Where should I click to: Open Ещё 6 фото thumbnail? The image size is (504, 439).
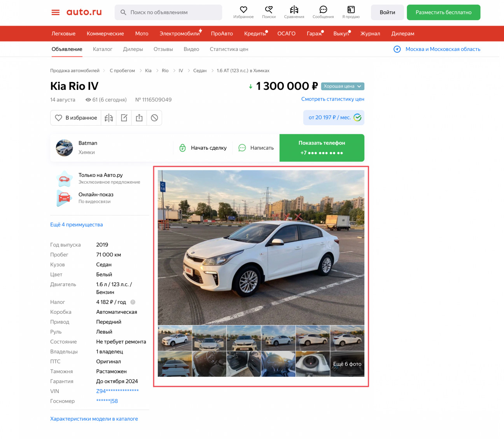tap(347, 364)
